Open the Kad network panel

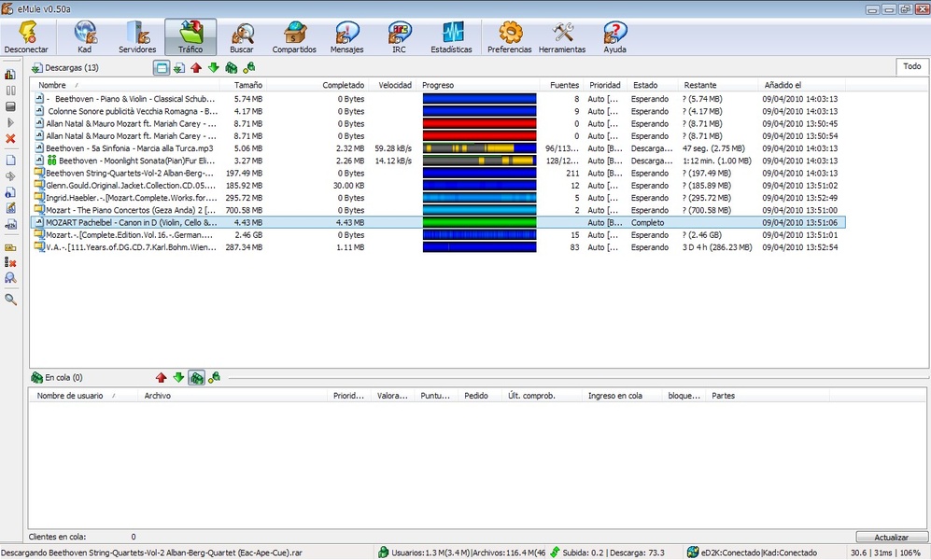point(85,37)
